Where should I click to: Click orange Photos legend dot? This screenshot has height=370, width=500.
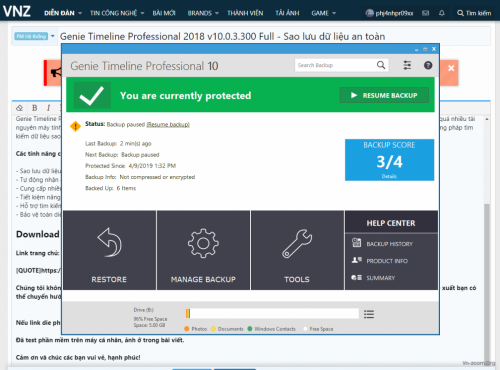point(187,329)
